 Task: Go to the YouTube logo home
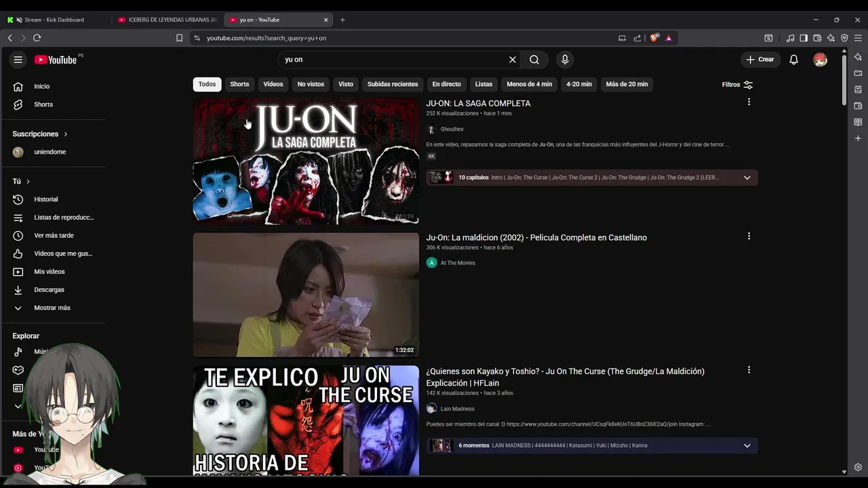click(x=56, y=60)
